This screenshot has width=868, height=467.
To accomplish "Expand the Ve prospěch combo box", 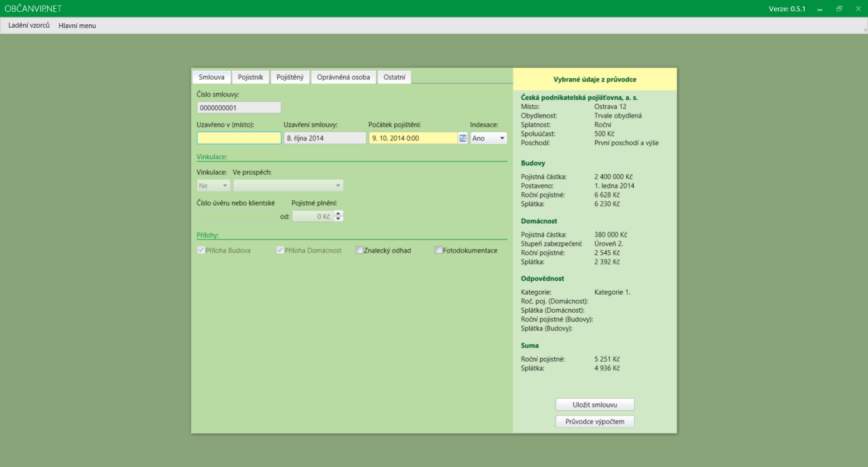I will 288,186.
